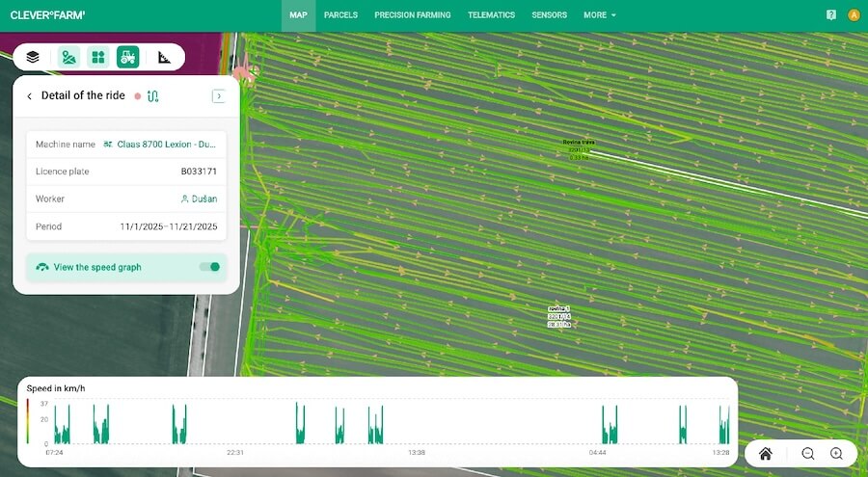Toggle the parcels map view icon

coord(68,57)
